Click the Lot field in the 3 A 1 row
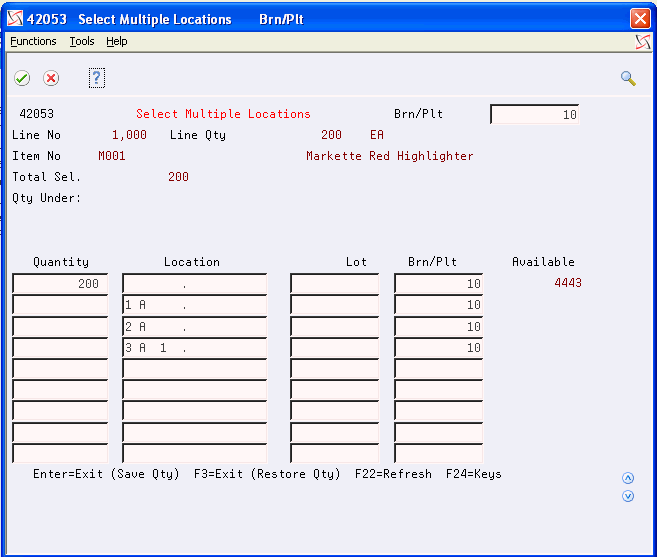 tap(334, 347)
